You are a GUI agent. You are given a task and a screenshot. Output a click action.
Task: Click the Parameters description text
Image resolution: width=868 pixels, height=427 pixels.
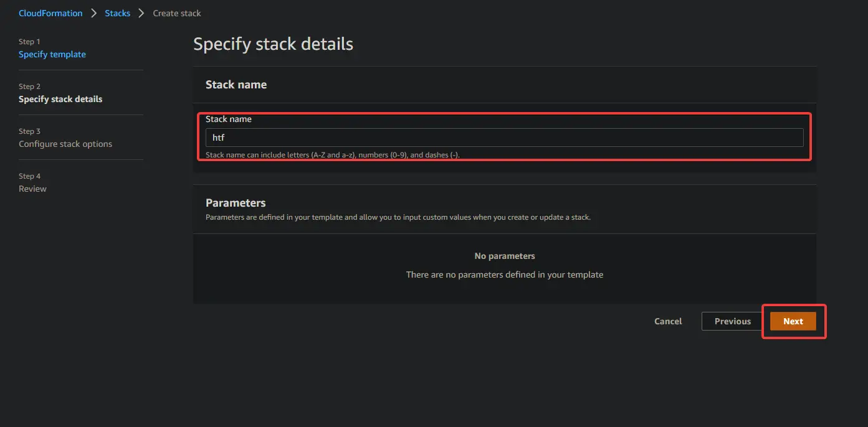(398, 217)
